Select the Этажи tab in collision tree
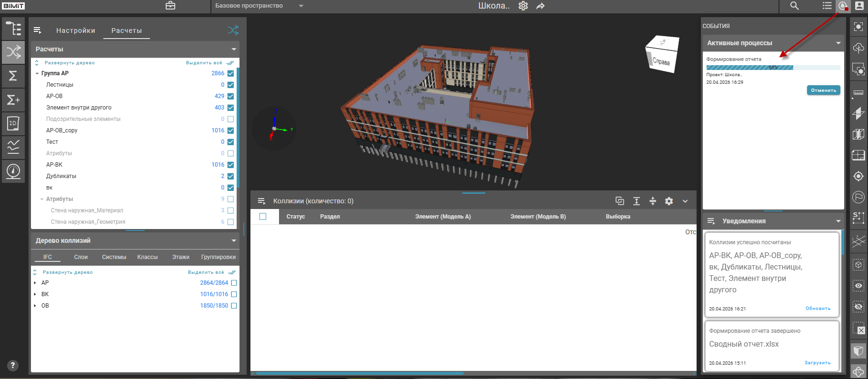Image resolution: width=868 pixels, height=379 pixels. point(180,257)
